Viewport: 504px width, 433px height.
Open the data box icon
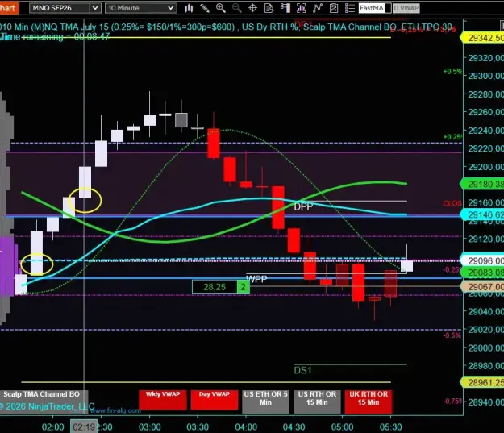tap(269, 8)
